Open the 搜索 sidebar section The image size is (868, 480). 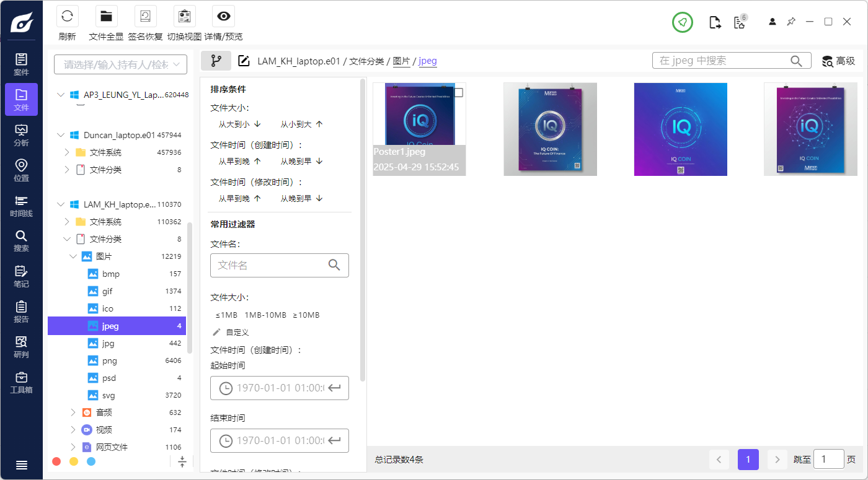21,241
